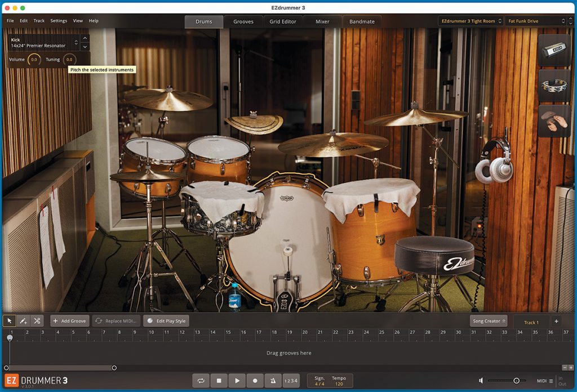Open the Bandmate tab
Viewport: 577px width, 392px height.
pyautogui.click(x=362, y=22)
